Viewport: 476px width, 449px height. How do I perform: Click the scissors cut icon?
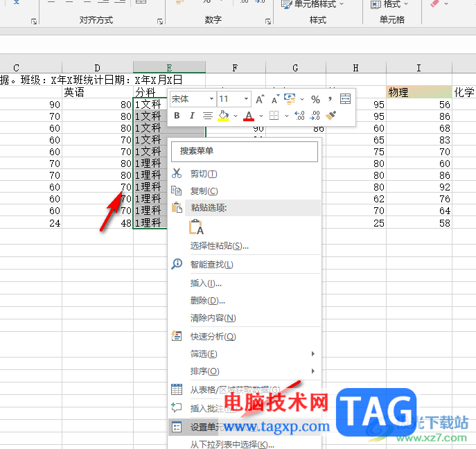[x=177, y=173]
